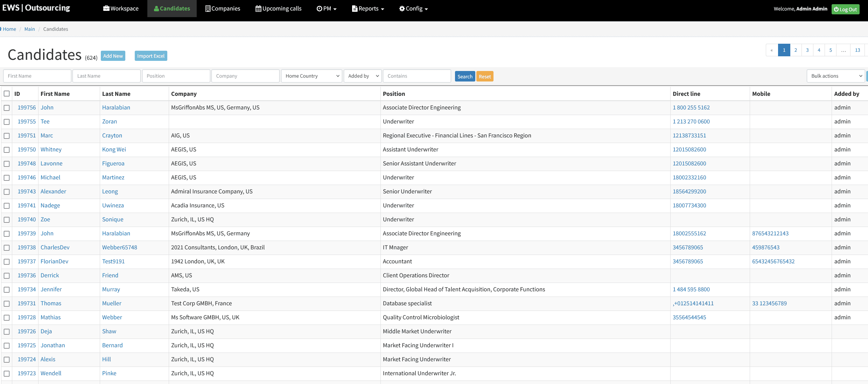The height and width of the screenshot is (384, 868).
Task: Click the previous page arrow
Action: point(772,50)
